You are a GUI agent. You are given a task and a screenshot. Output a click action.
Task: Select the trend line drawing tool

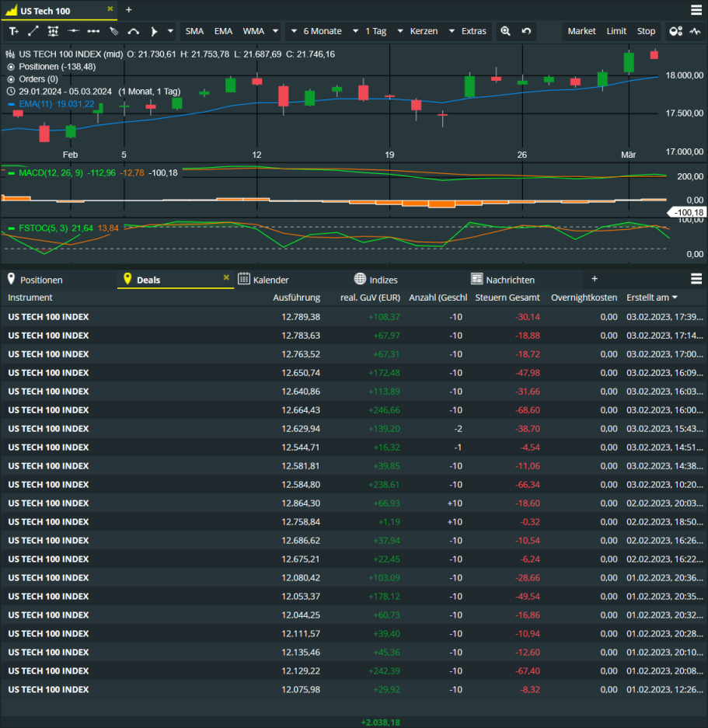tap(33, 31)
